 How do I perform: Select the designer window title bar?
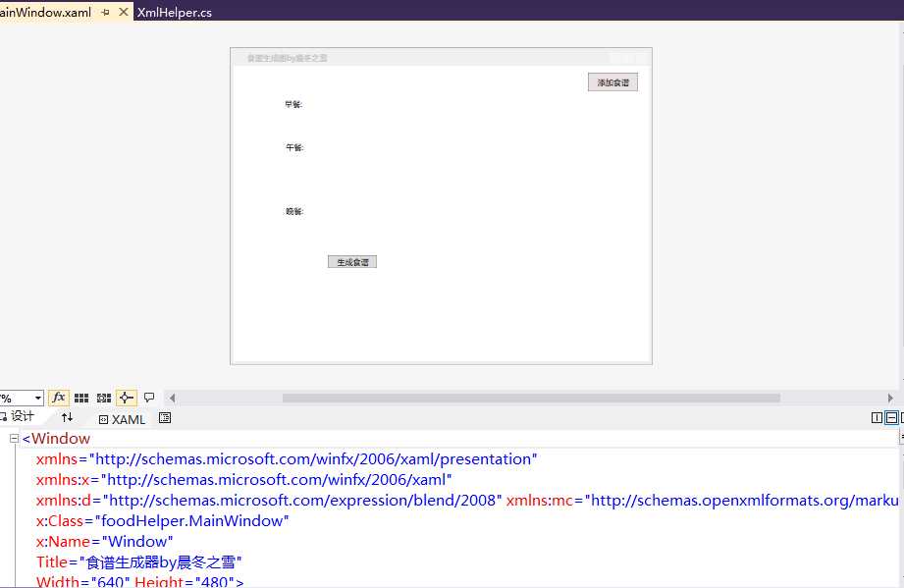(441, 58)
